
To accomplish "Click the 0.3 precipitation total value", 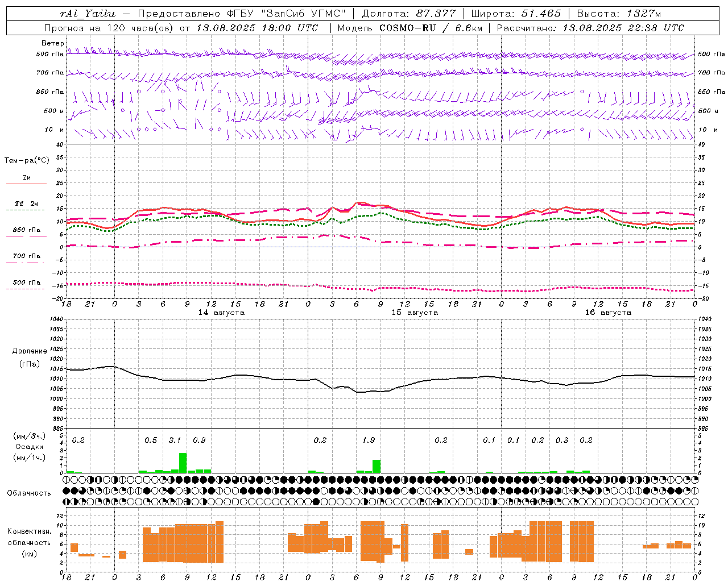I will (562, 440).
